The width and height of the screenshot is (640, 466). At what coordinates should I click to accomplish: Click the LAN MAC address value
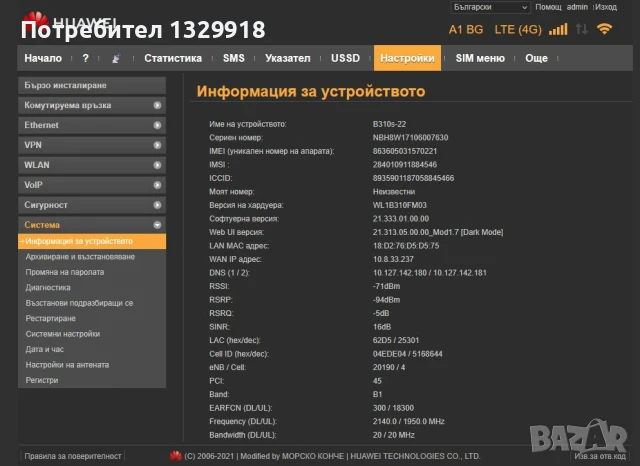[406, 246]
